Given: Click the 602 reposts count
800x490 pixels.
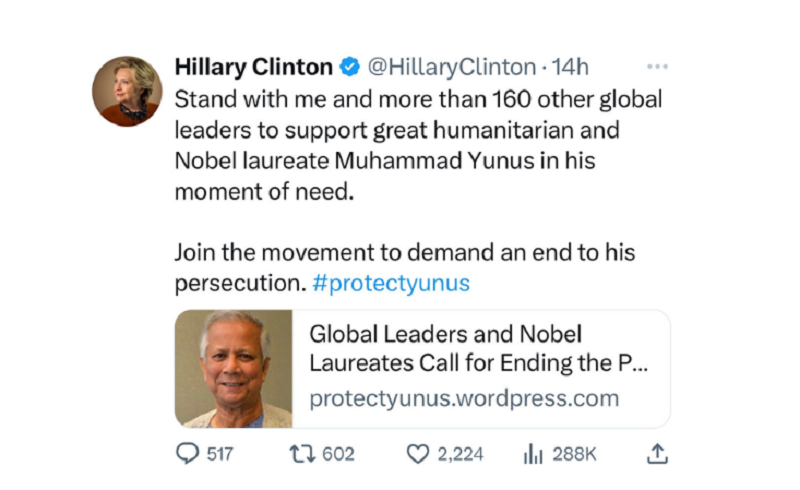Looking at the screenshot, I should point(339,454).
